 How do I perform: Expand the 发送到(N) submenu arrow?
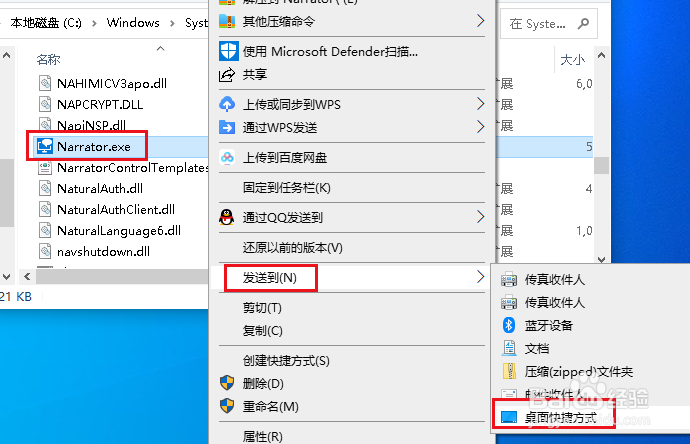coord(481,277)
